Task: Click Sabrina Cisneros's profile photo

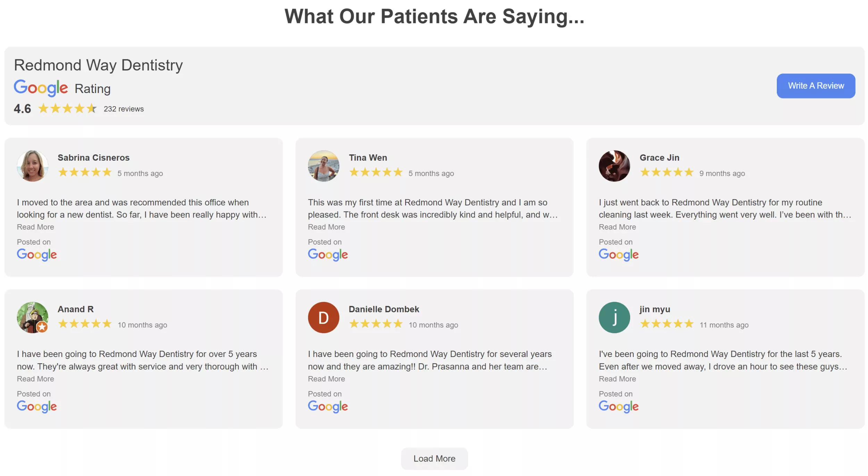Action: point(33,166)
